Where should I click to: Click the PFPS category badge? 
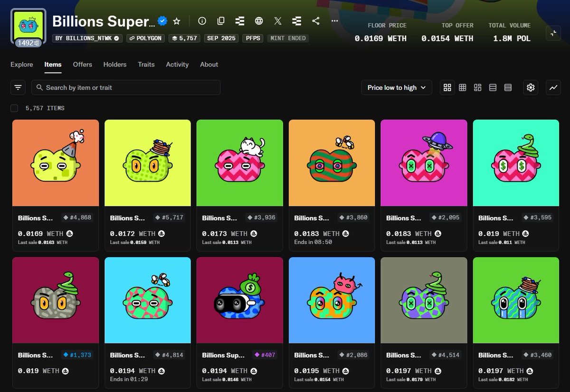pyautogui.click(x=253, y=38)
